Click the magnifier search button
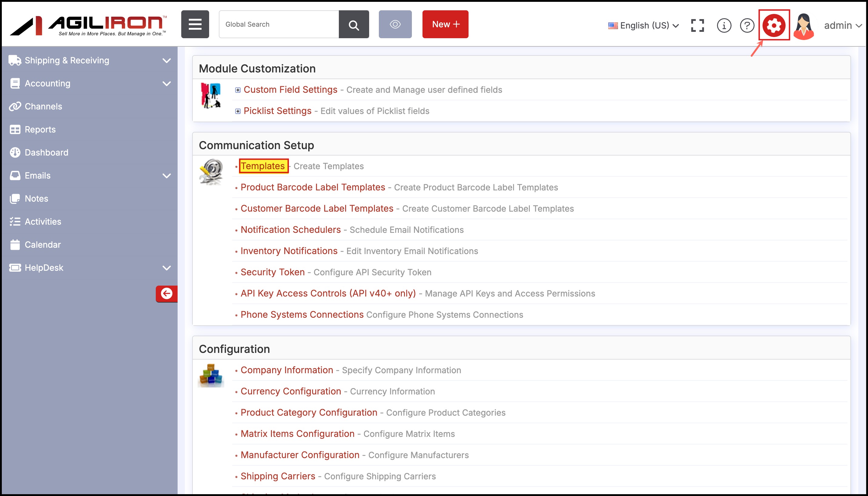Image resolution: width=868 pixels, height=496 pixels. [x=353, y=24]
